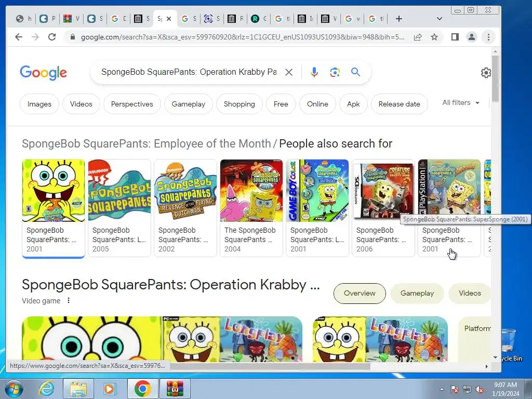This screenshot has width=532, height=399.
Task: Switch to the first globe-icon tab
Action: point(24,19)
